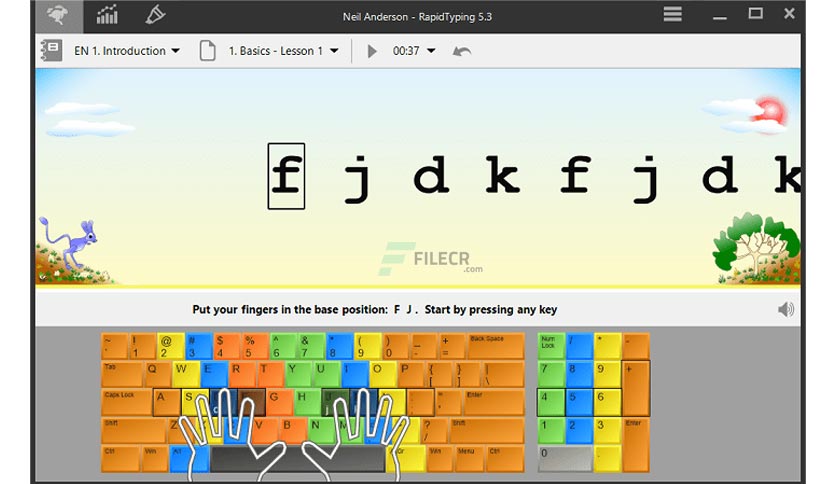Minimize the RapidTyping window
This screenshot has width=836, height=484.
[720, 16]
